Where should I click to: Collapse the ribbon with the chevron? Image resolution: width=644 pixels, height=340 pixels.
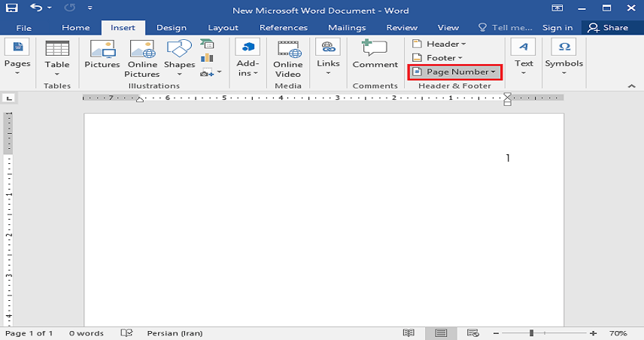pos(632,86)
